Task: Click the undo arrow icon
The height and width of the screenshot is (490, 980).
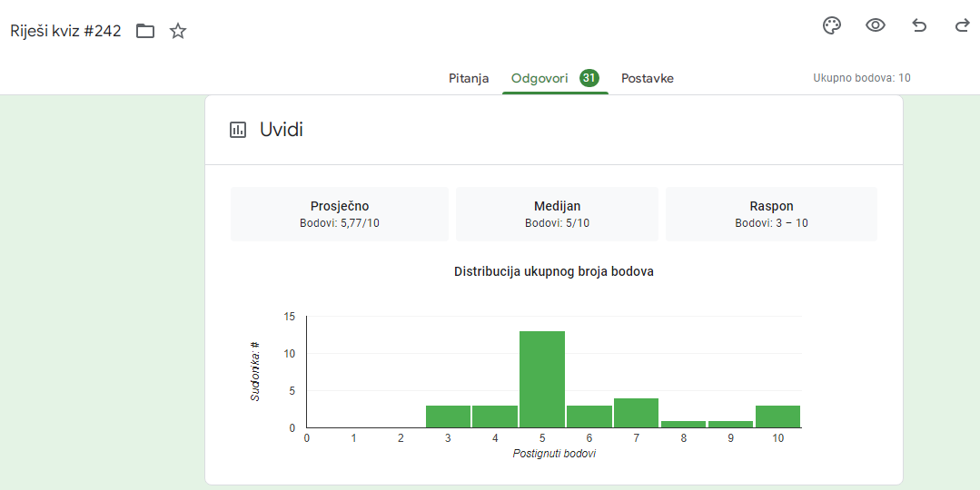Action: pos(919,25)
